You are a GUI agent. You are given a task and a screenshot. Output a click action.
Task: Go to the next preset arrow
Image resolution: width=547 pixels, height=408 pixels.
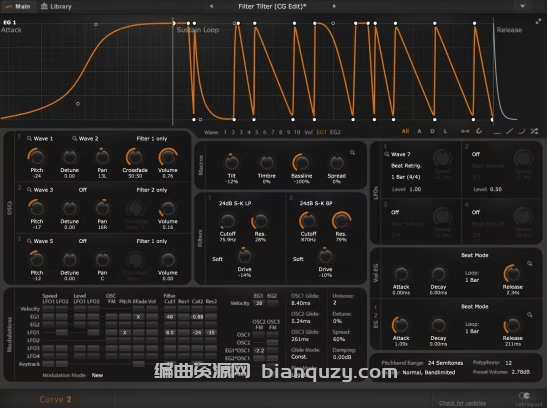(334, 6)
